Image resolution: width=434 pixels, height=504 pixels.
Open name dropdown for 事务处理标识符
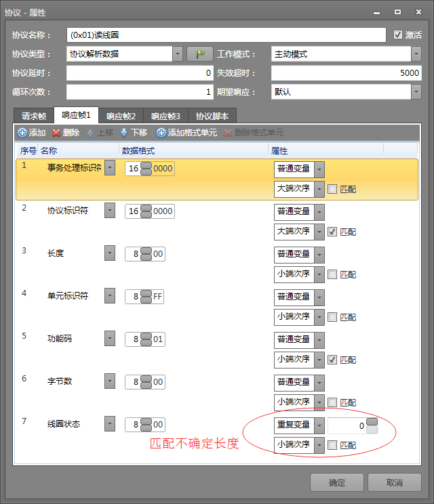110,168
